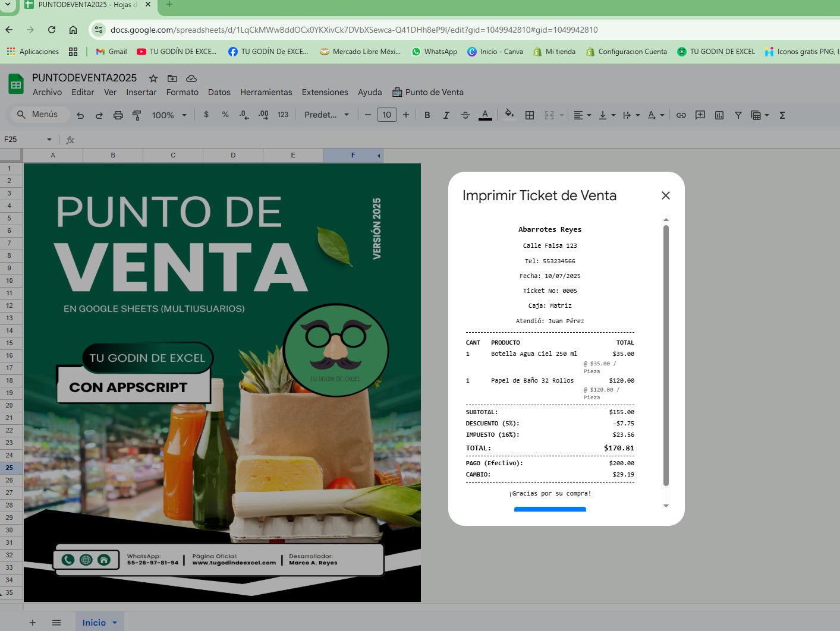The height and width of the screenshot is (631, 840).
Task: Click the Functions sigma icon
Action: pos(782,115)
